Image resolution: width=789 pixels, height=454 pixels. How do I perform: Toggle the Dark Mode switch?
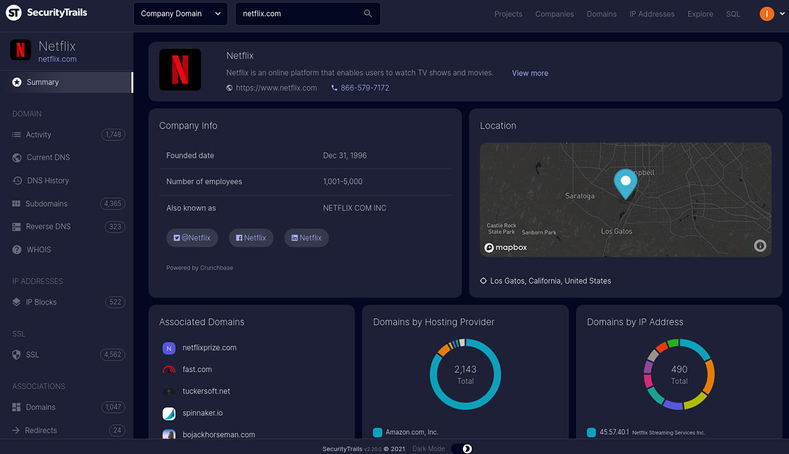click(x=462, y=448)
